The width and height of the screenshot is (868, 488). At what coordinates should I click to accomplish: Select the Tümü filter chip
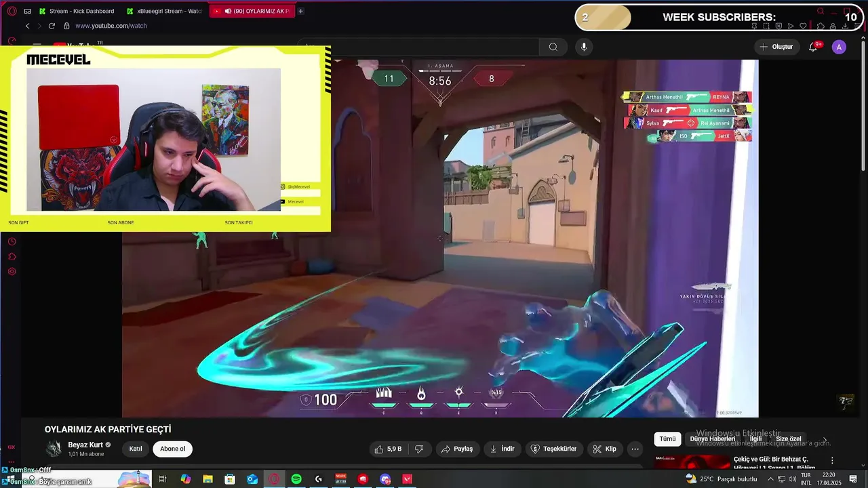[667, 439]
